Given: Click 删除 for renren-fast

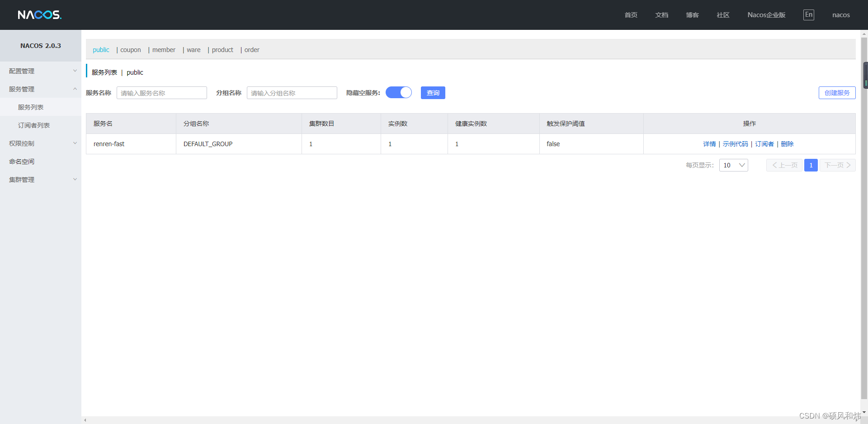Looking at the screenshot, I should [x=787, y=144].
